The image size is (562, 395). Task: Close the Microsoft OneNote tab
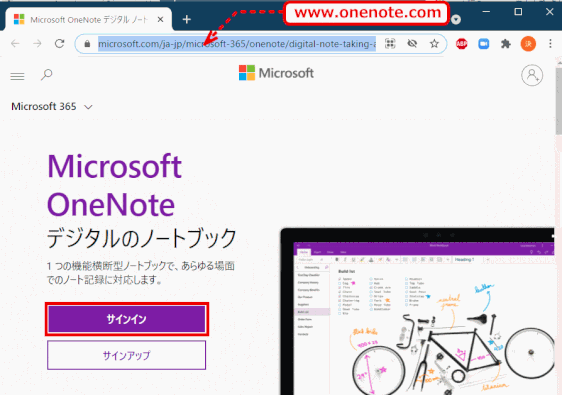(x=161, y=19)
